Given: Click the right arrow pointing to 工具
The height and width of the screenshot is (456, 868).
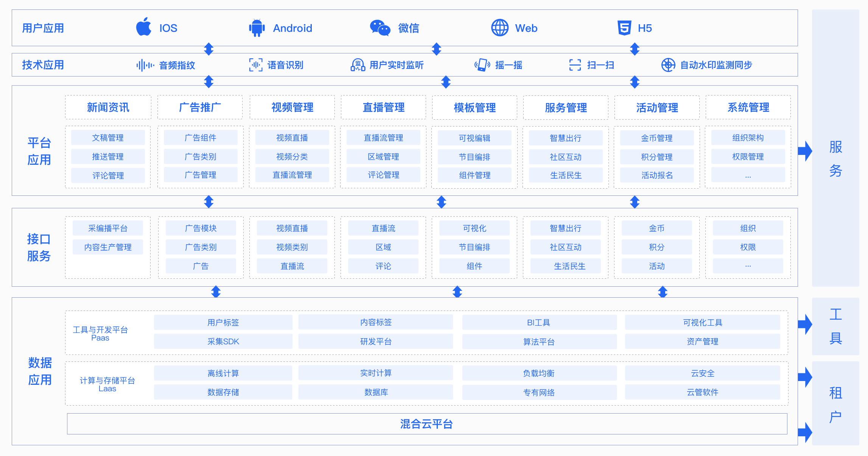Looking at the screenshot, I should [804, 324].
